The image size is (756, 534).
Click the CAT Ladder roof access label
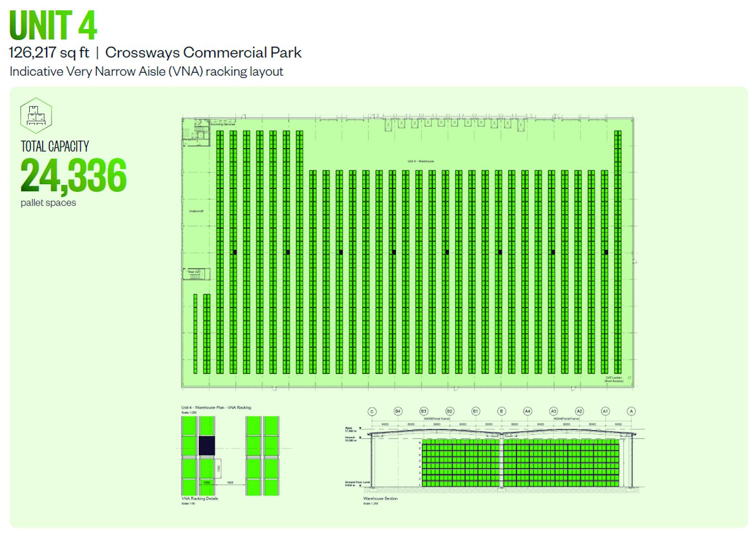614,379
